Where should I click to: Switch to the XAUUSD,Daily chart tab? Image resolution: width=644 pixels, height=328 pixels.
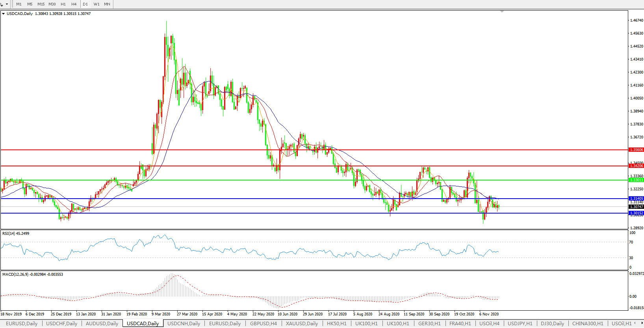pyautogui.click(x=302, y=324)
